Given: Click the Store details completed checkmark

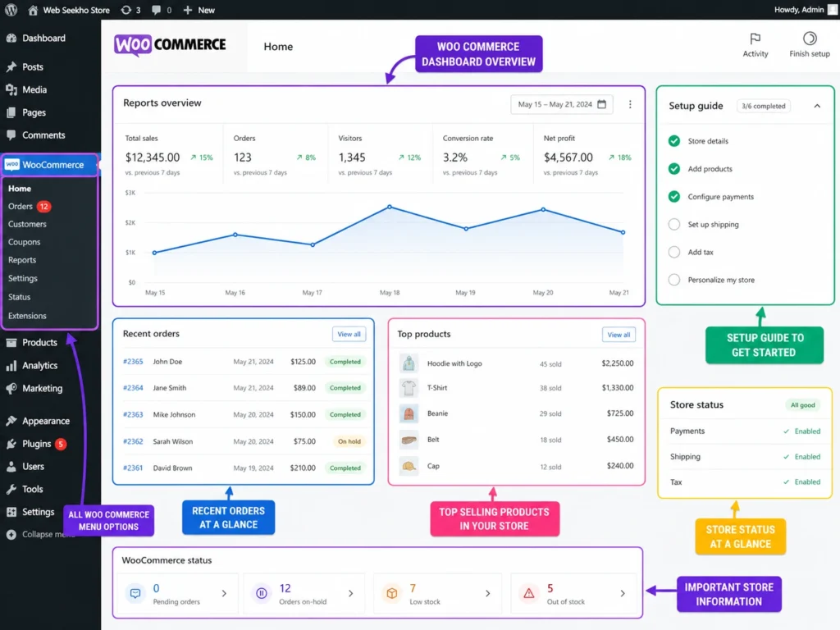Looking at the screenshot, I should [674, 141].
